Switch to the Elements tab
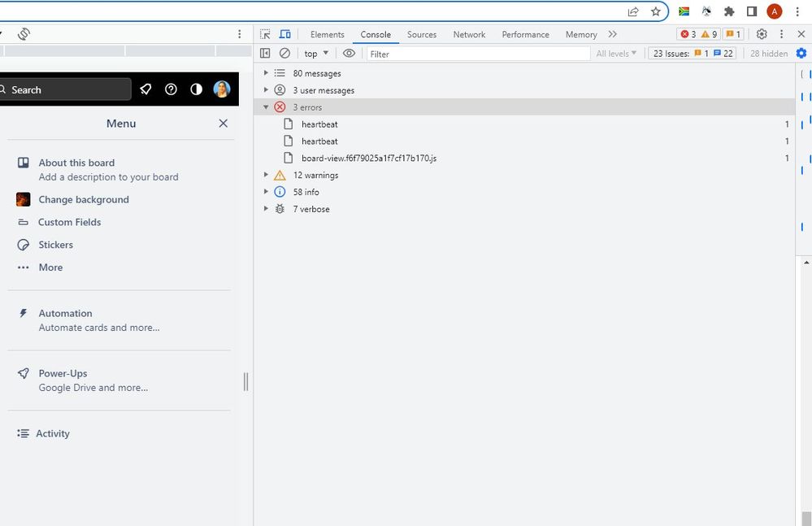This screenshot has height=526, width=812. [328, 34]
